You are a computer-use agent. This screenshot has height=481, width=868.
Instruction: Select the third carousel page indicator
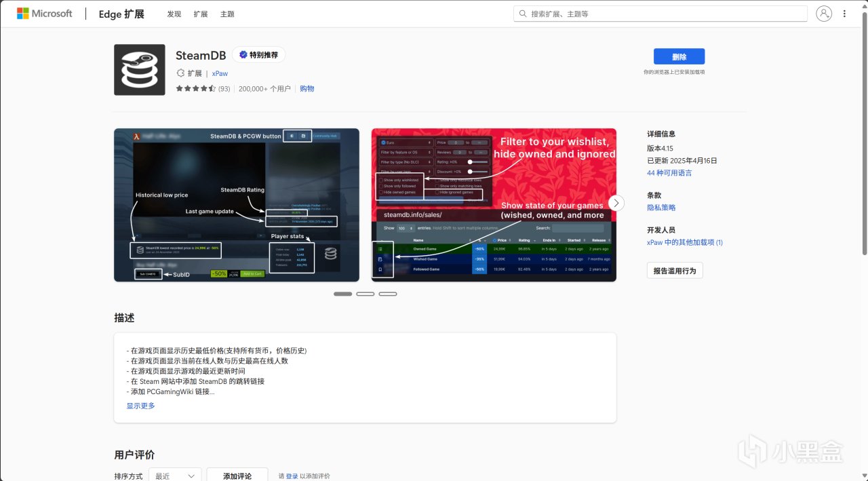point(388,294)
